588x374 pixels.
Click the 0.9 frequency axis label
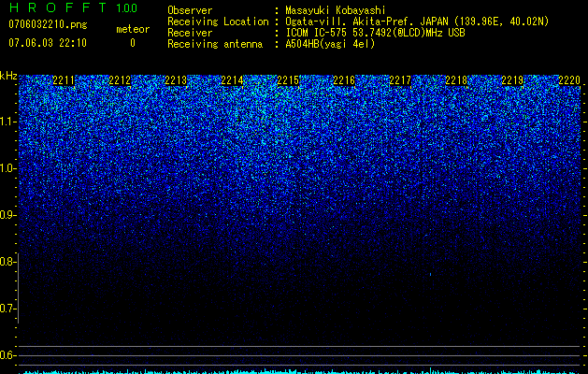tap(7, 215)
